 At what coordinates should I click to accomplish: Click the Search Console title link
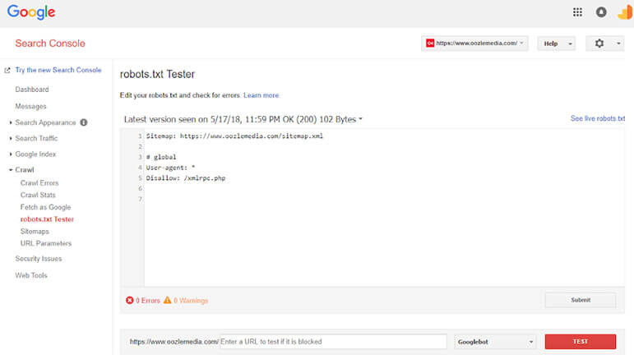pos(50,44)
